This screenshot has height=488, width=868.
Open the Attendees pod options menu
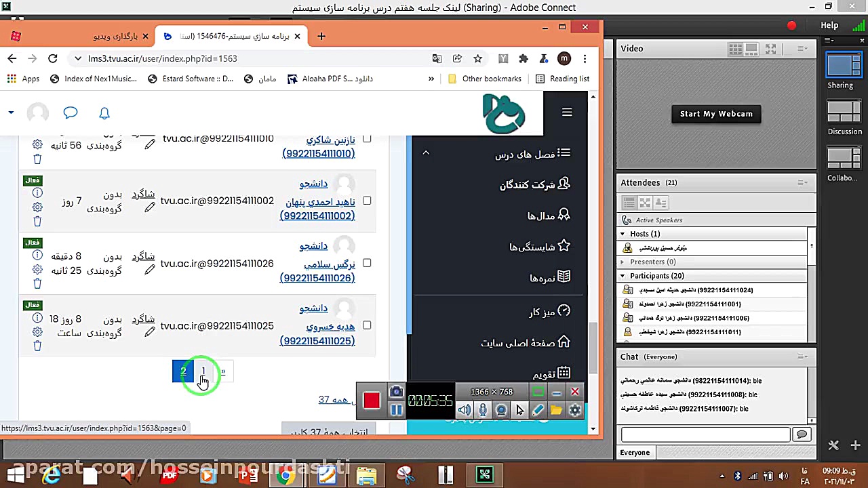803,182
